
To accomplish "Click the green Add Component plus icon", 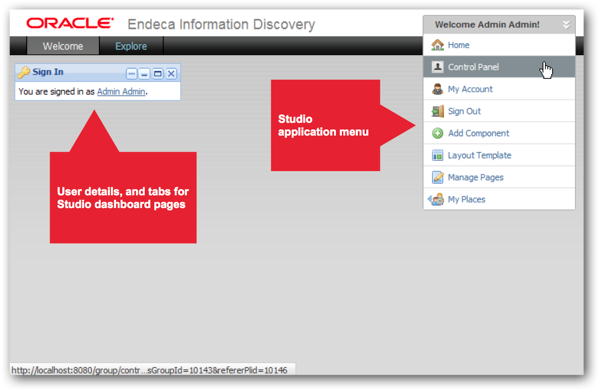I will pyautogui.click(x=437, y=133).
